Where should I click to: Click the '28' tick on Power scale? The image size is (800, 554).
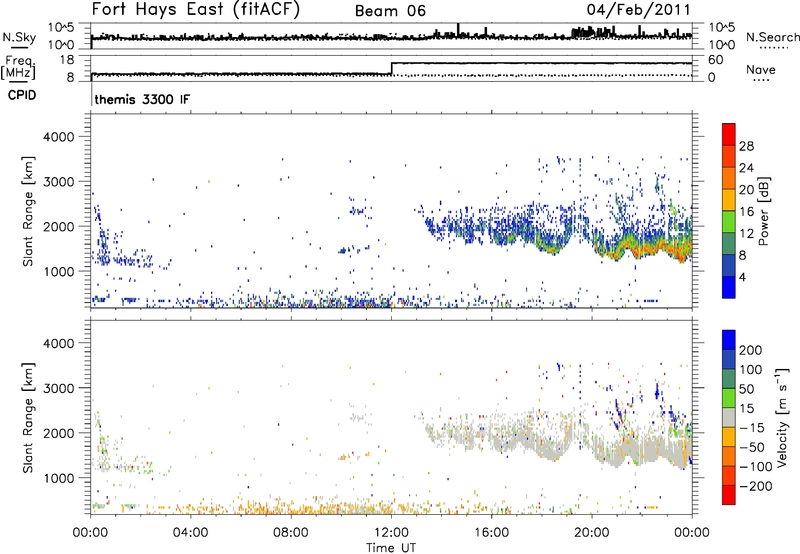pos(746,146)
